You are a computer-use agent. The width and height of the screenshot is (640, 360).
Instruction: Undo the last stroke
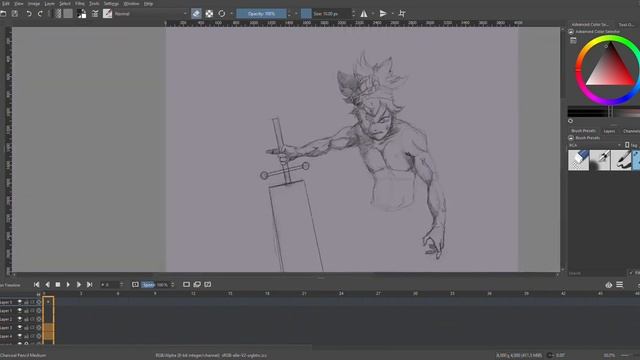coord(29,13)
